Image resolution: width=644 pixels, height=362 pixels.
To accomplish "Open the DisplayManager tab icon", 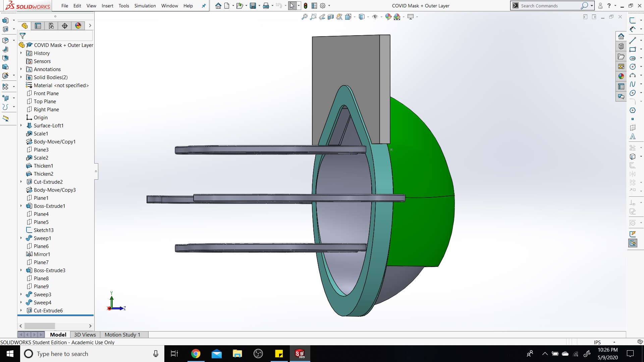I will [x=78, y=26].
